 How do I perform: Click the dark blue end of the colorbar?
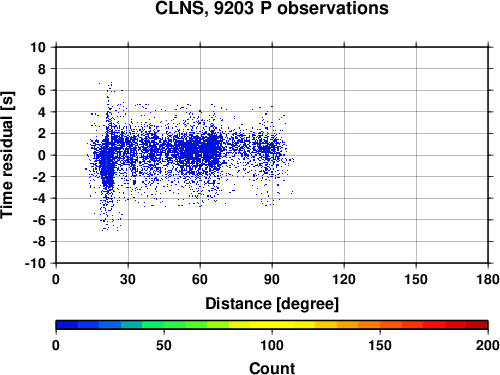[67, 325]
